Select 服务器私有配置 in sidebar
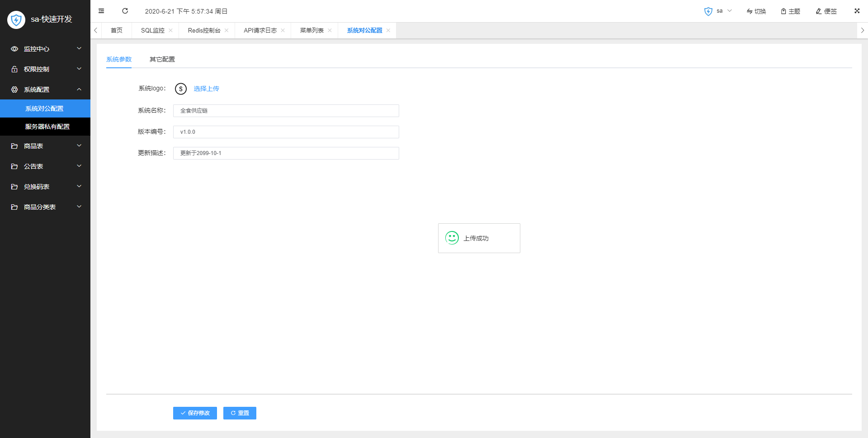This screenshot has height=438, width=868. 47,127
